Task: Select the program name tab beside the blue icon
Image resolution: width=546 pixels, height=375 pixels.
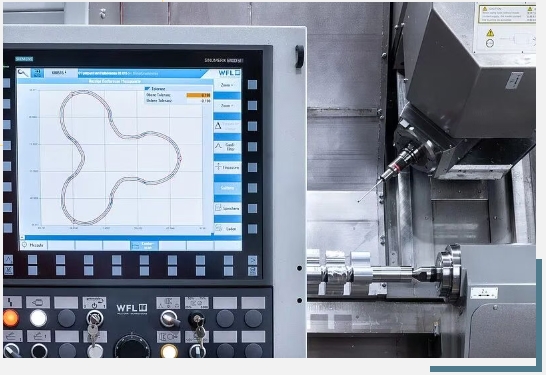Action: click(x=60, y=73)
